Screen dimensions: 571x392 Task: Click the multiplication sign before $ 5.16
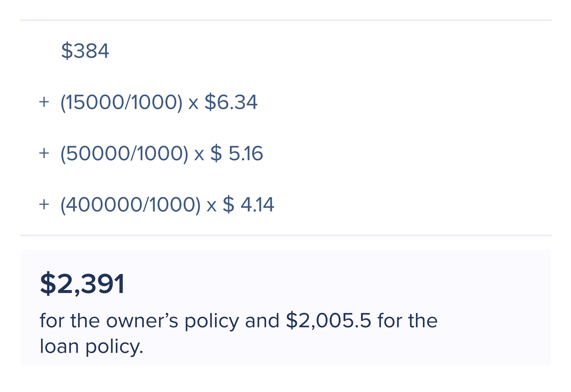[x=199, y=155]
